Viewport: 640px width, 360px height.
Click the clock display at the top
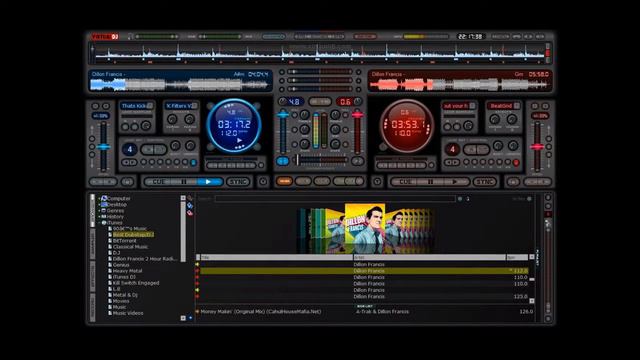click(x=470, y=36)
